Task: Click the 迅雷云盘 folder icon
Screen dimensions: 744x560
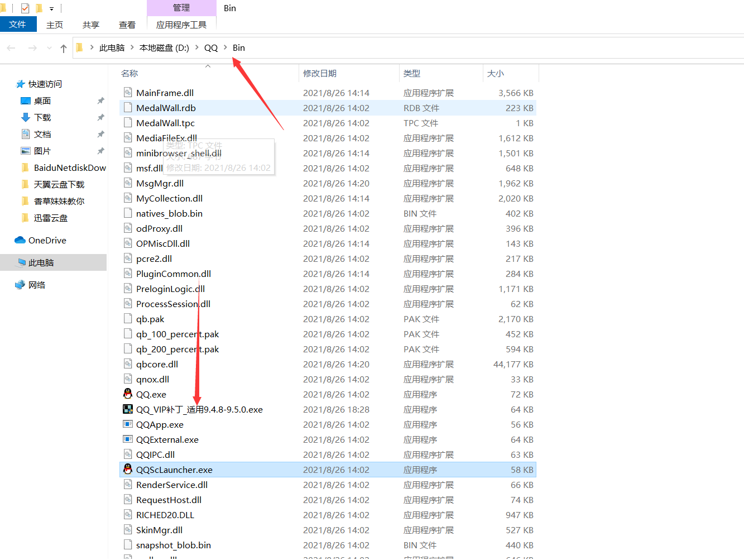Action: pos(25,218)
